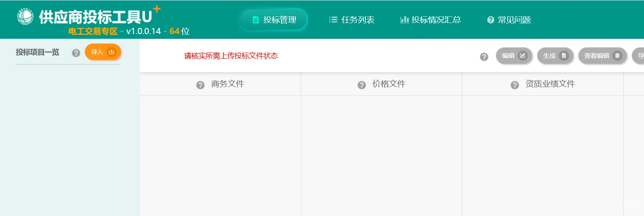
Task: Open the 投标管理 tab
Action: pyautogui.click(x=274, y=20)
